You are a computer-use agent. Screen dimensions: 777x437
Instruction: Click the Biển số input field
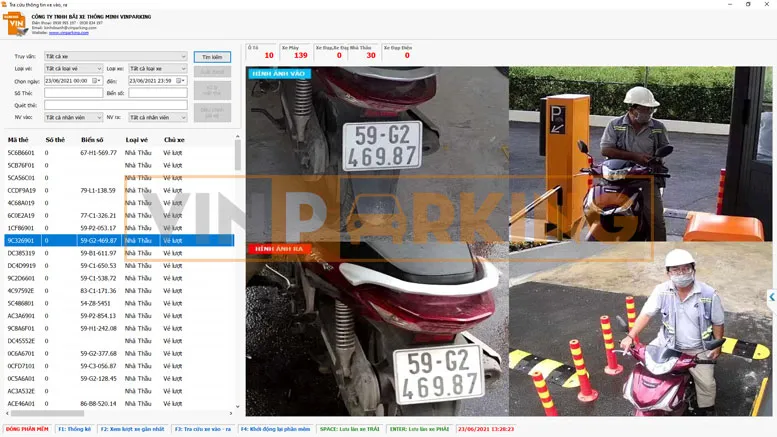[x=157, y=93]
